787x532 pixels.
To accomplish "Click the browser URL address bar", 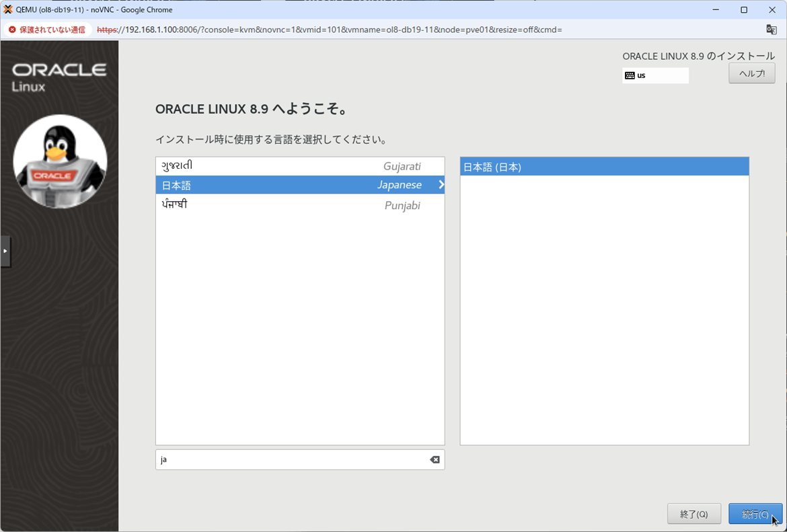I will pyautogui.click(x=329, y=30).
